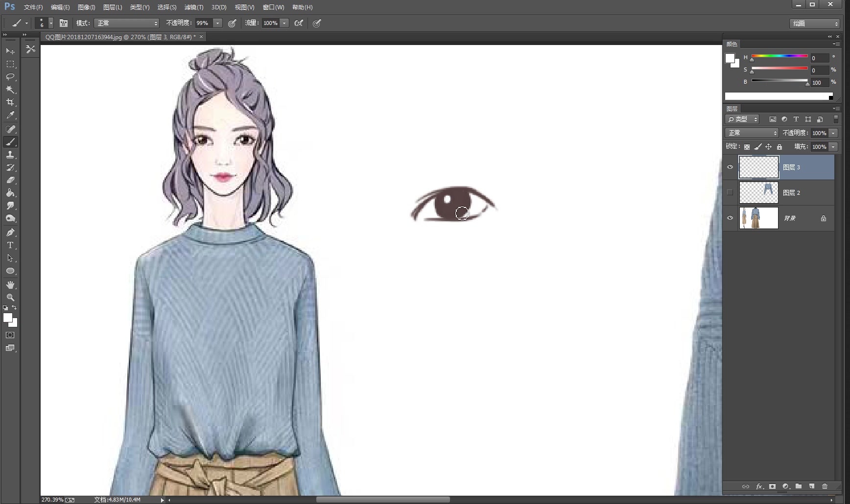Screen dimensions: 850x504
Task: Select the Eraser tool
Action: click(10, 180)
